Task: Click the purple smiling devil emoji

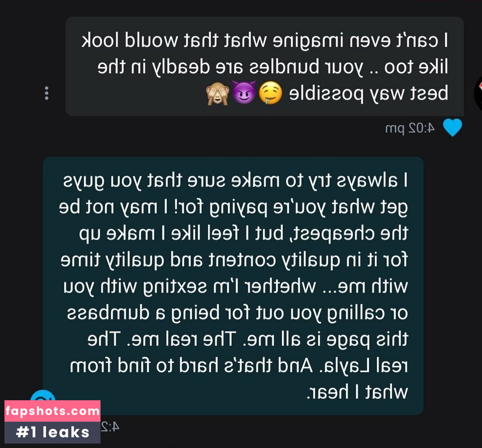Action: [x=244, y=93]
